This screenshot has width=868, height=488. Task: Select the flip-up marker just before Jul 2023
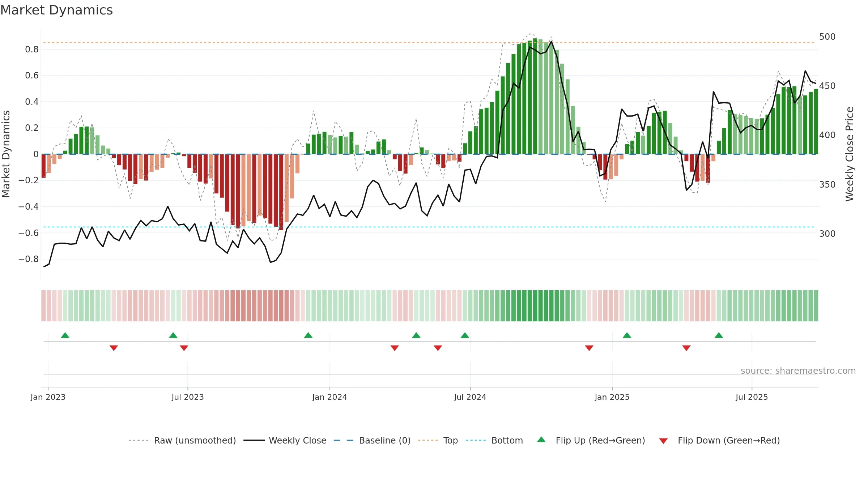tap(173, 335)
